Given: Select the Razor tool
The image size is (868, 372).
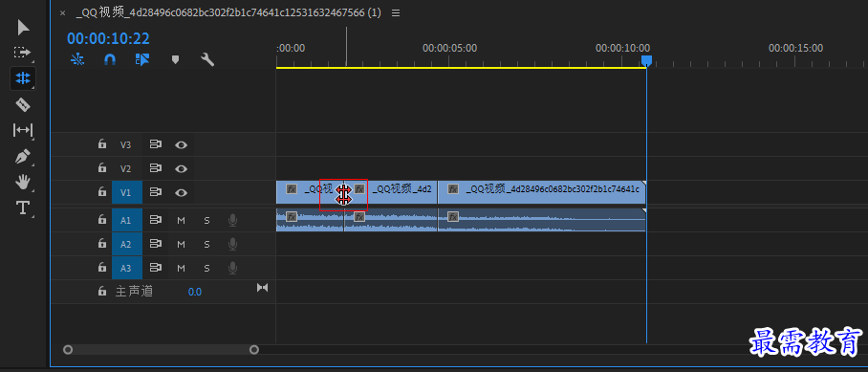Looking at the screenshot, I should (x=23, y=104).
